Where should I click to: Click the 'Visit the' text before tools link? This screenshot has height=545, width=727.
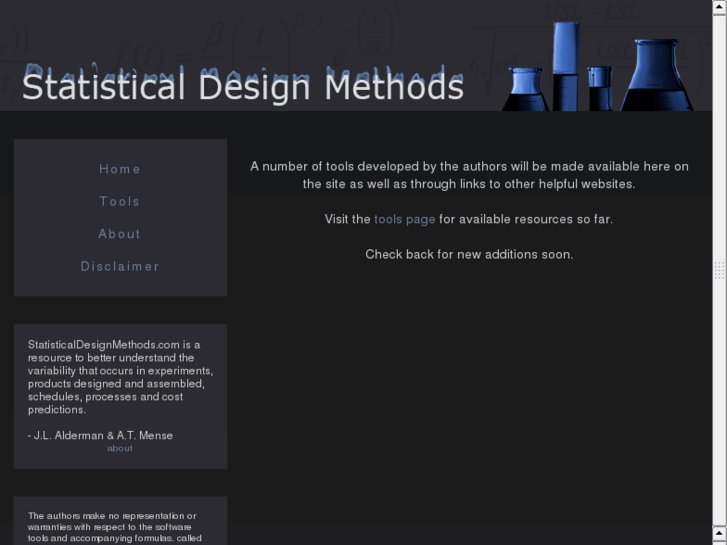(347, 219)
